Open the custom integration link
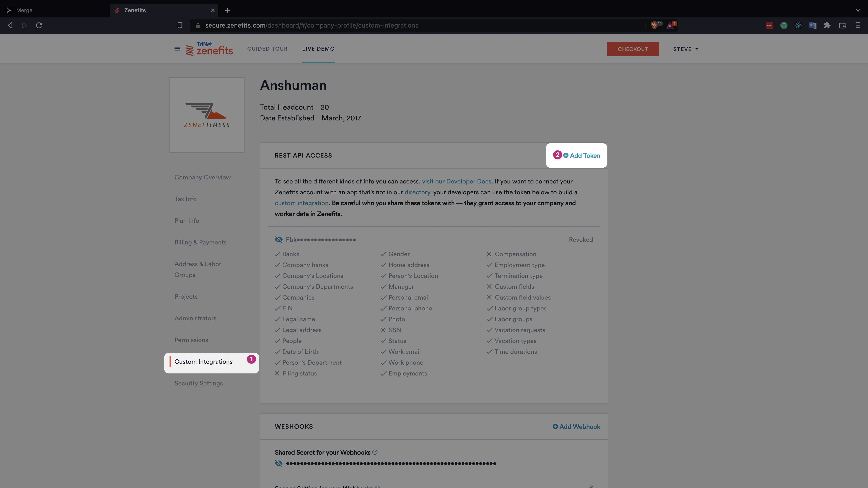868x488 pixels. pyautogui.click(x=302, y=203)
